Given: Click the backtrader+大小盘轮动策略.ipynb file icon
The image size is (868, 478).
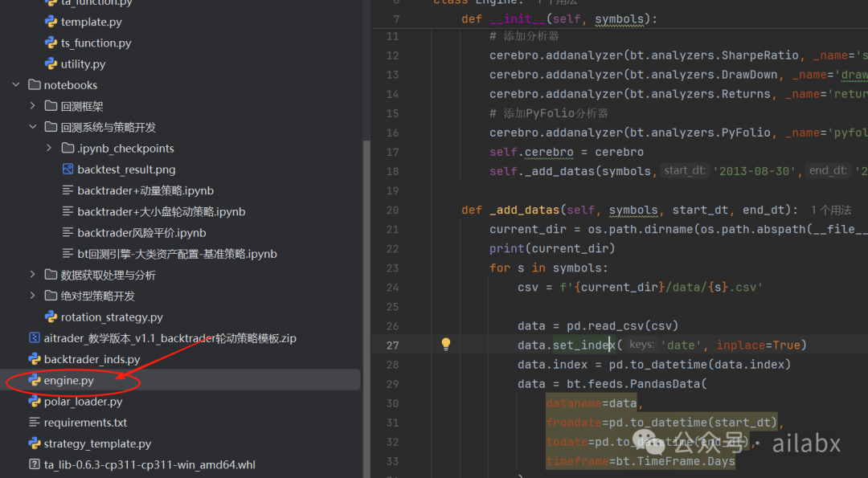Looking at the screenshot, I should point(68,211).
